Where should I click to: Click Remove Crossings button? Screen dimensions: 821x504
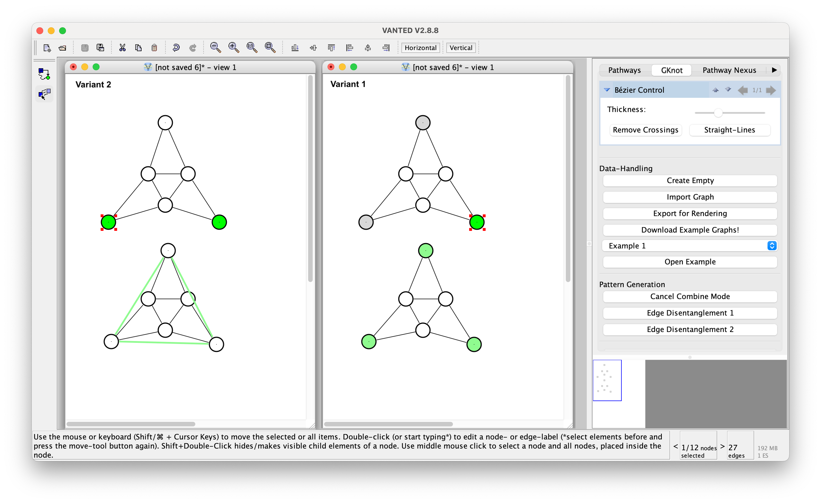click(x=645, y=130)
